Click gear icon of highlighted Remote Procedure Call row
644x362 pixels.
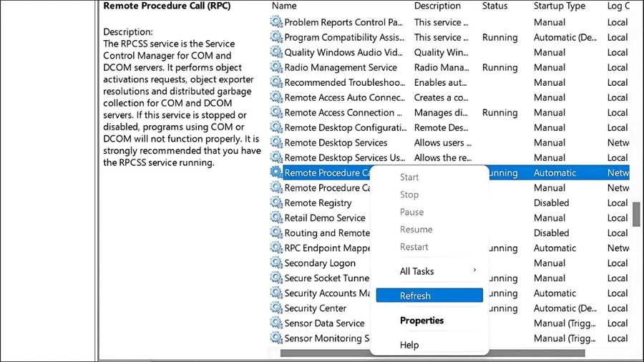[x=276, y=172]
